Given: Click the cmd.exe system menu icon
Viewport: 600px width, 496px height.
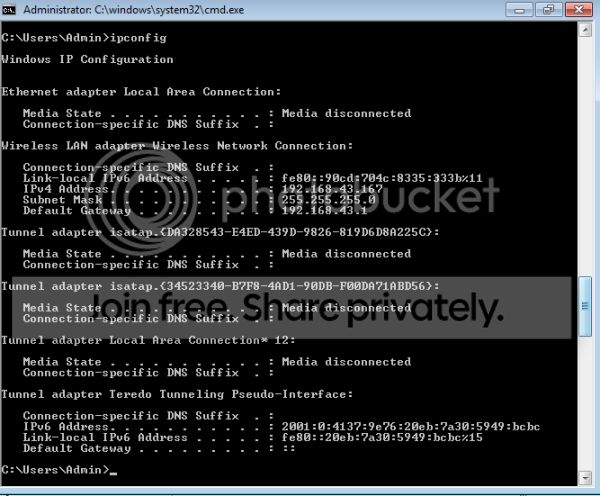Looking at the screenshot, I should [8, 10].
